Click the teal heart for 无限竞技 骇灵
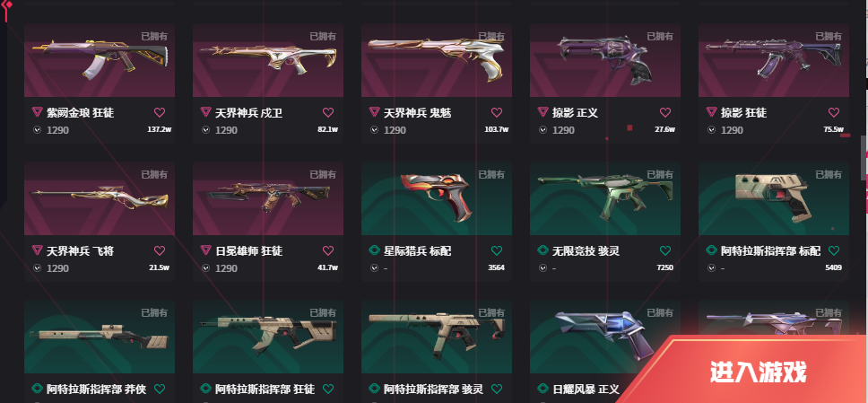868x403 pixels. [x=665, y=250]
